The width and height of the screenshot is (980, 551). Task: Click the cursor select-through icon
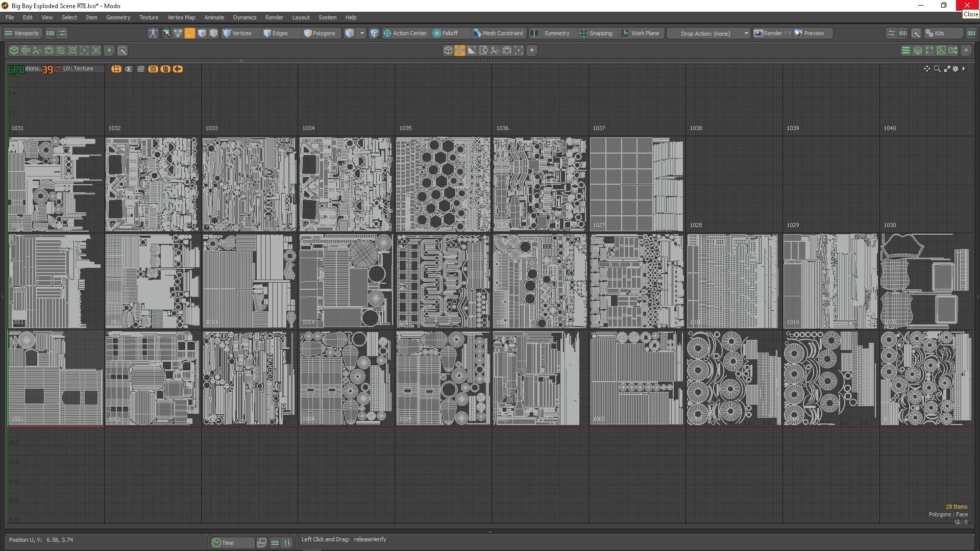click(166, 33)
